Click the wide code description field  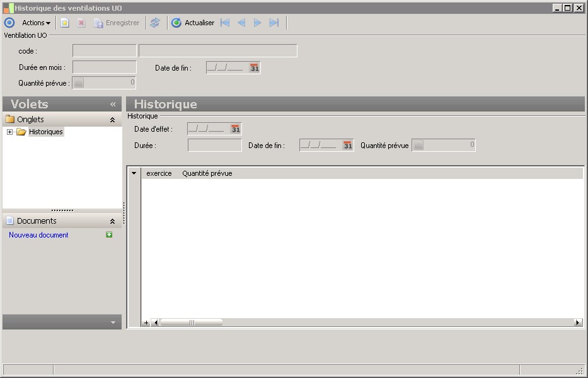pyautogui.click(x=218, y=50)
